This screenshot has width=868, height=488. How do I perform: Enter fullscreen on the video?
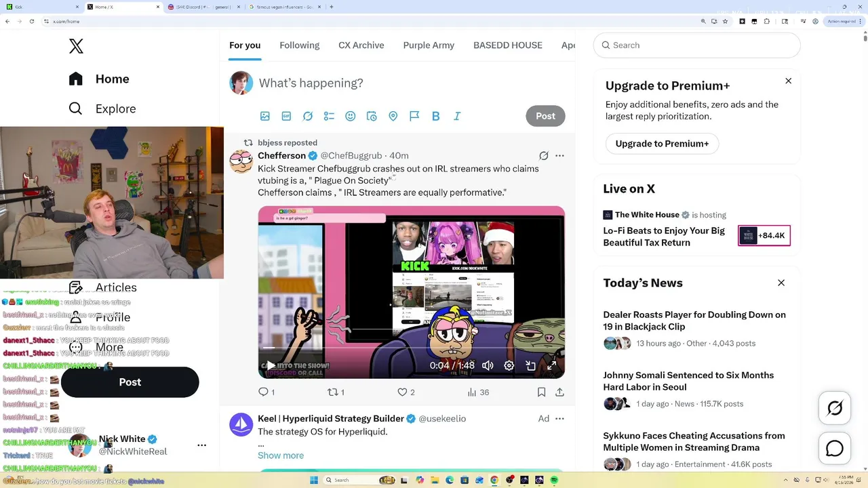click(552, 365)
